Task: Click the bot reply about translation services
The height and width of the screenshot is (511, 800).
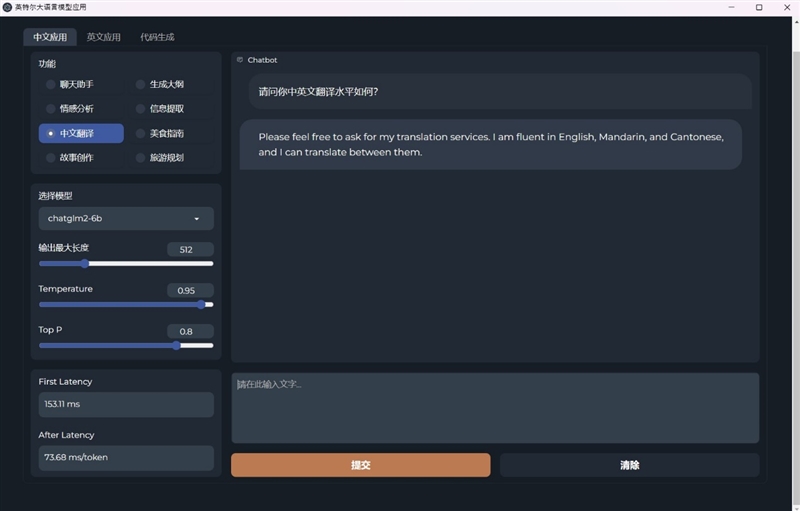Action: tap(491, 144)
